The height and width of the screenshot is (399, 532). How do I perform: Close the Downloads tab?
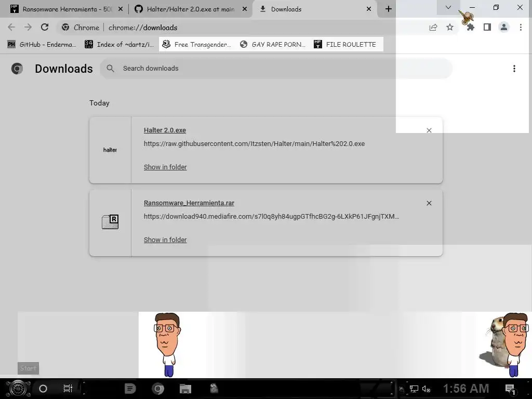pyautogui.click(x=369, y=9)
